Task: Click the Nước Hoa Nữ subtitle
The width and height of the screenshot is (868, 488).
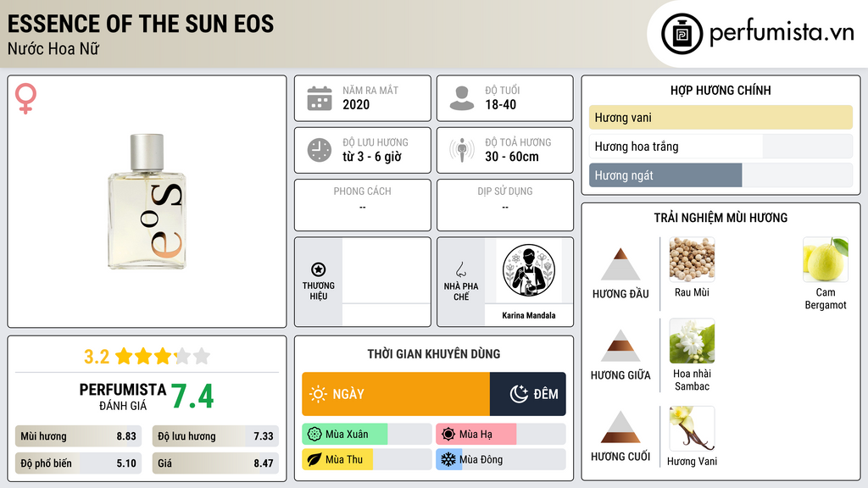Action: (53, 48)
